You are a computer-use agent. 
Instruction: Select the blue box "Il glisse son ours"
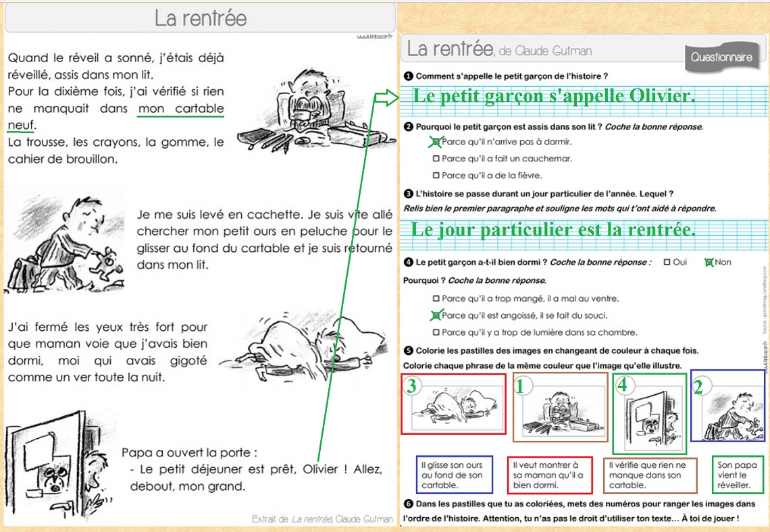pos(454,475)
